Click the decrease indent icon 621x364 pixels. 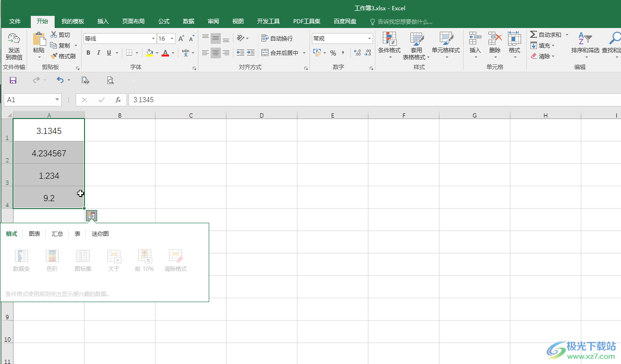coord(240,53)
